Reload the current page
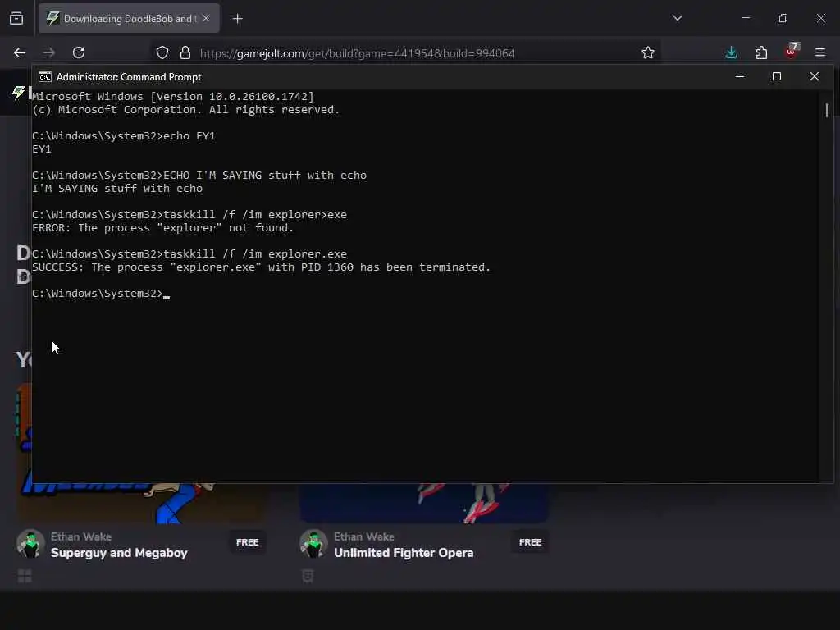This screenshot has width=840, height=630. point(79,52)
